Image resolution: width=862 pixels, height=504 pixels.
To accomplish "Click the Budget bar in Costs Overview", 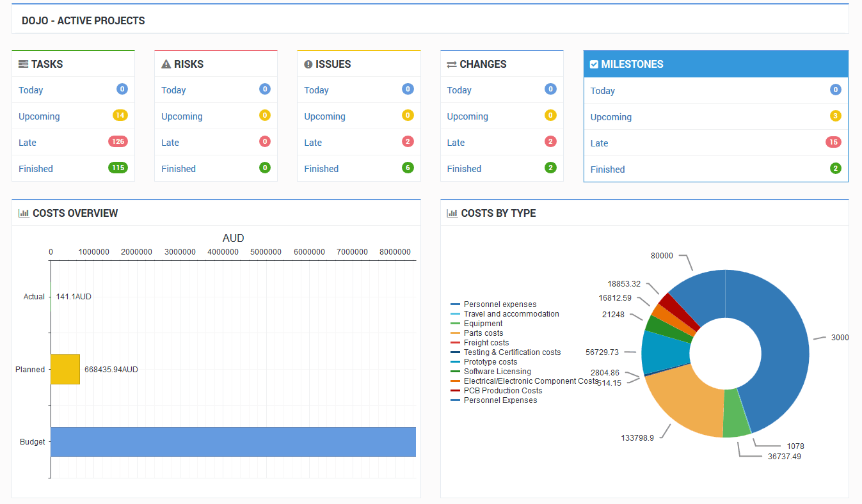I will click(x=233, y=442).
